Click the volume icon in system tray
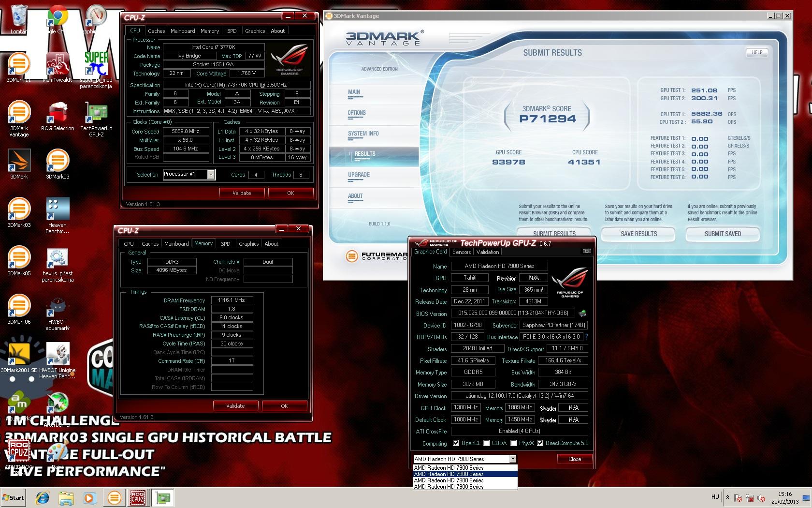 (x=761, y=498)
